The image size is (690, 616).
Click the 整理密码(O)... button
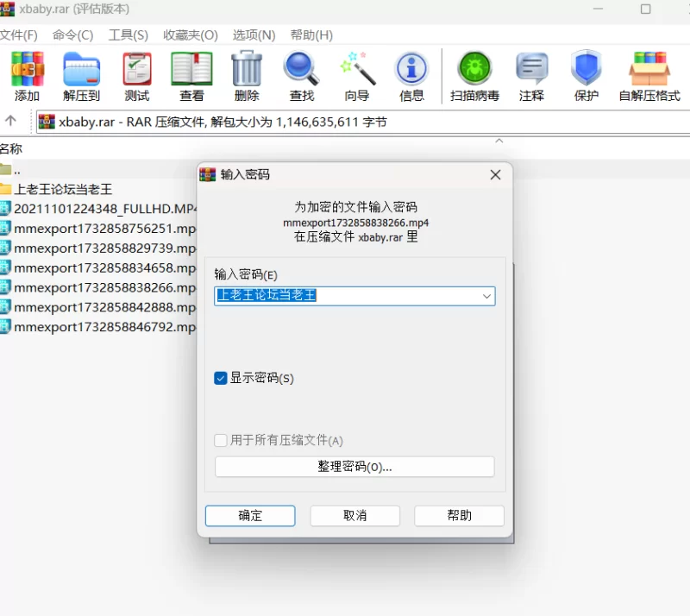[354, 466]
